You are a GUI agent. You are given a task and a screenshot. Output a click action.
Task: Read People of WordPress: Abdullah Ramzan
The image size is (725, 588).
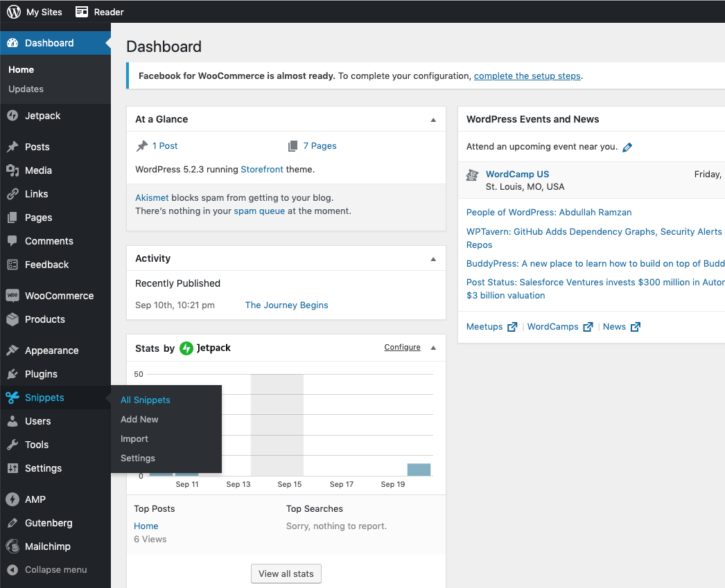(x=549, y=213)
